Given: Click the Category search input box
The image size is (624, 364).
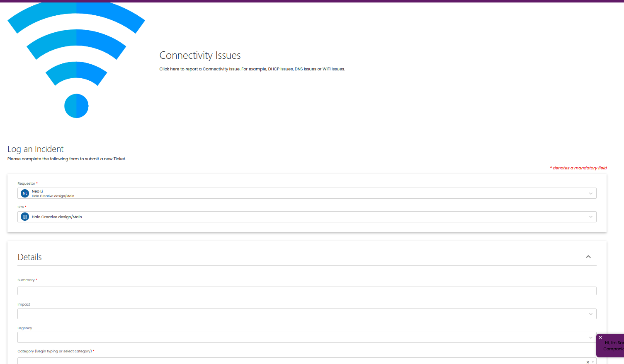Looking at the screenshot, I should [299, 361].
